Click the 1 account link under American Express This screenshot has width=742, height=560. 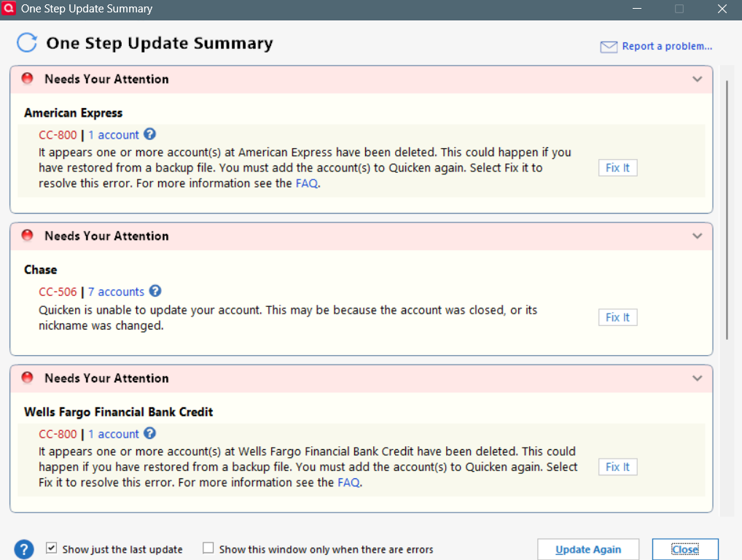[x=114, y=135]
